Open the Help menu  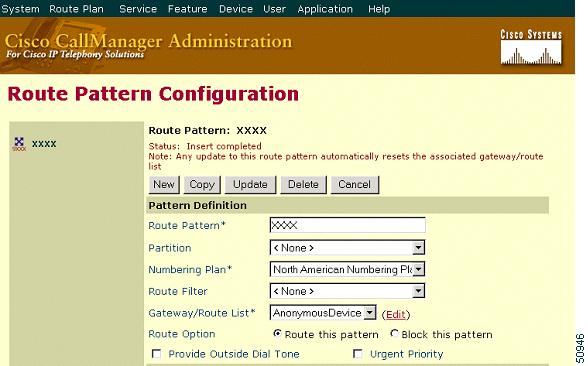point(379,9)
